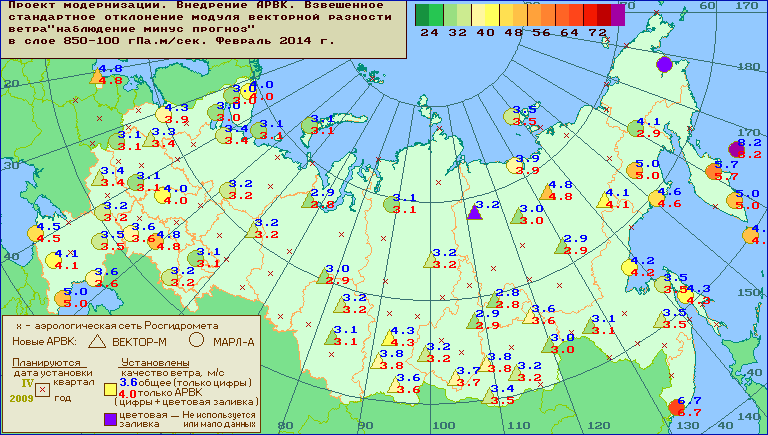Click the boxed x planned-station symbol in legend
The image size is (768, 435).
(43, 390)
